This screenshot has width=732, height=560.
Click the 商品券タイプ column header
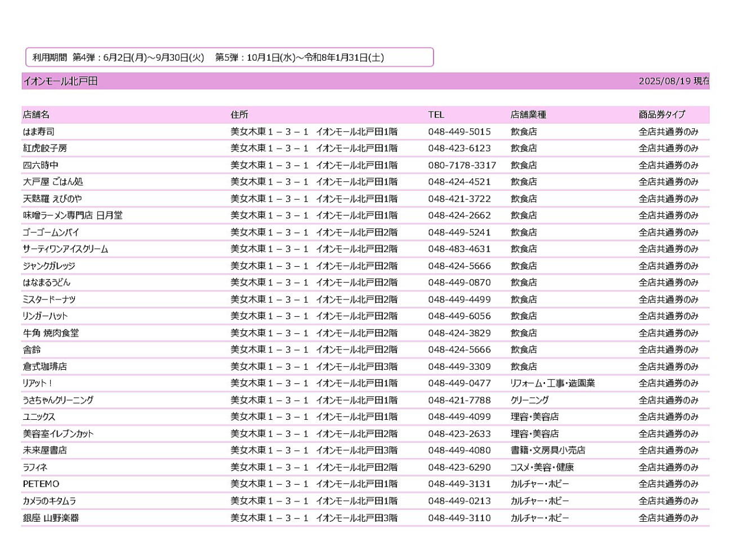[662, 115]
